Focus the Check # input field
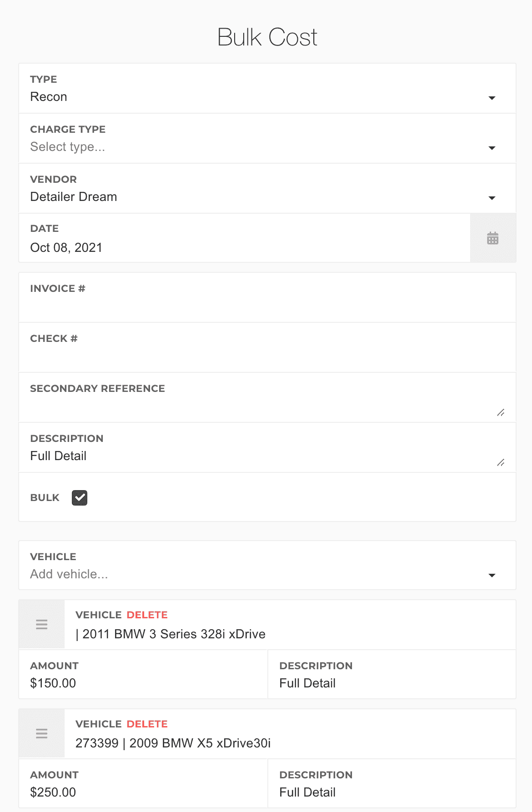Viewport: 532px width, 812px height. click(x=267, y=356)
